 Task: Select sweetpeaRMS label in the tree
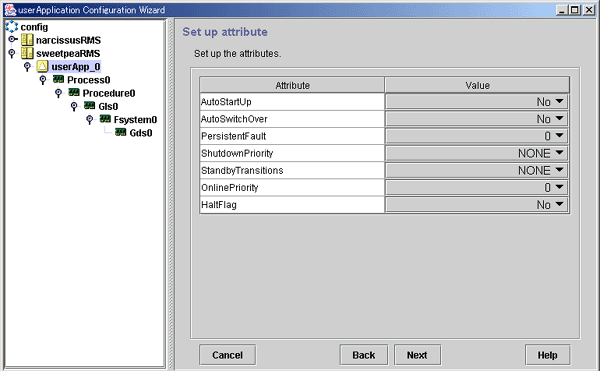[x=68, y=54]
